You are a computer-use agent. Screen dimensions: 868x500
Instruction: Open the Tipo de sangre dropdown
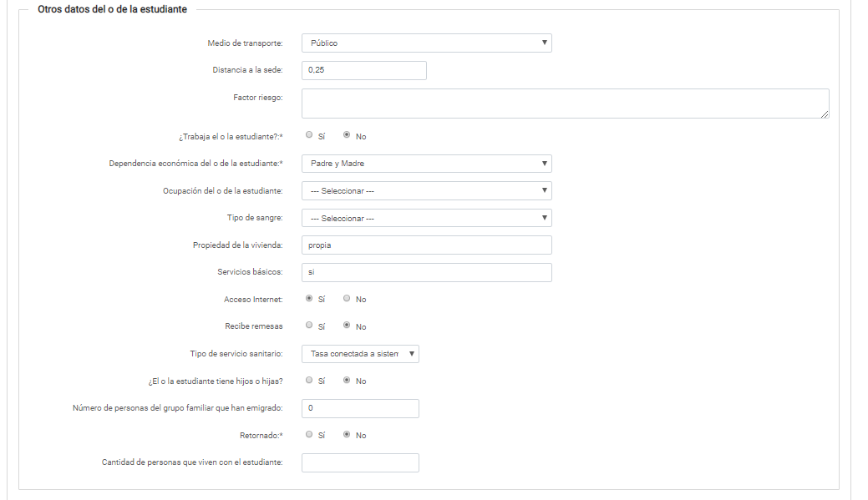(426, 218)
